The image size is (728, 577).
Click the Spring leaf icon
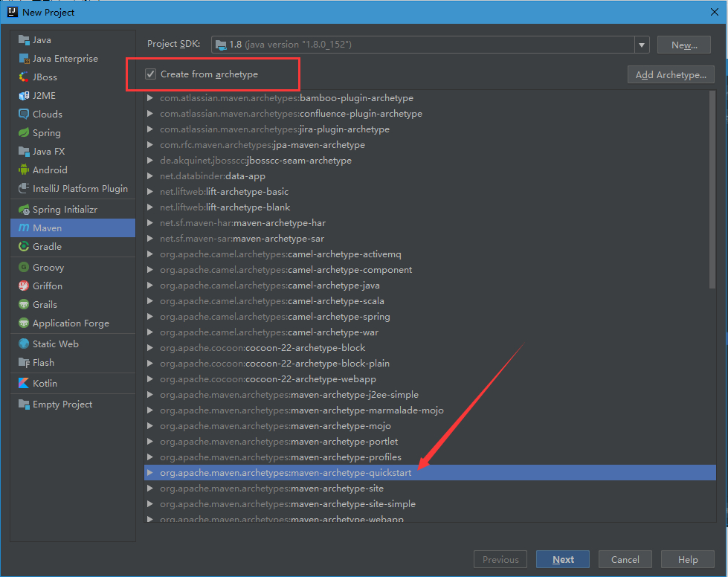[x=24, y=133]
